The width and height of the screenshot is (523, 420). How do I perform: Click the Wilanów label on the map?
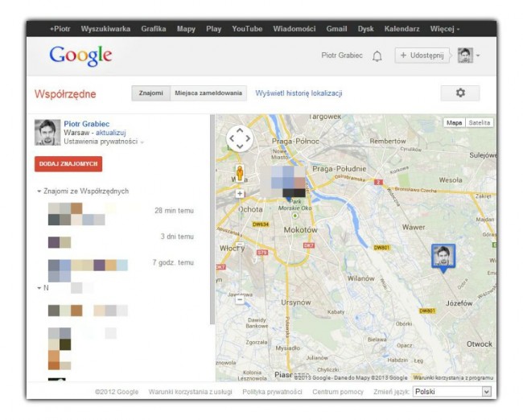pos(361,278)
